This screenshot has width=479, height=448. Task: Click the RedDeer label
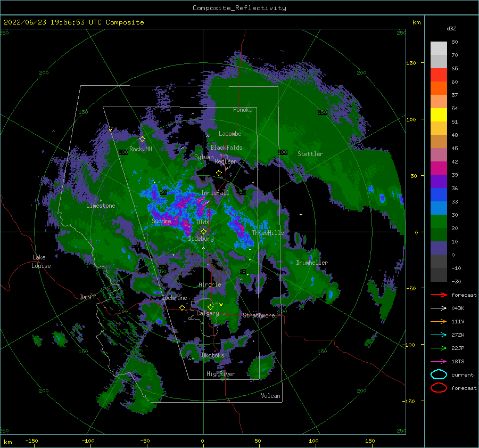tap(226, 161)
